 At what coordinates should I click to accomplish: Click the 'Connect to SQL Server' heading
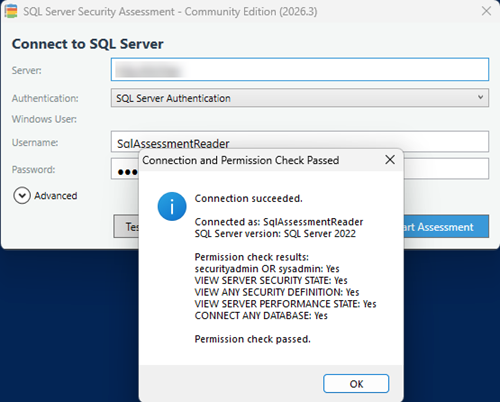(x=88, y=44)
